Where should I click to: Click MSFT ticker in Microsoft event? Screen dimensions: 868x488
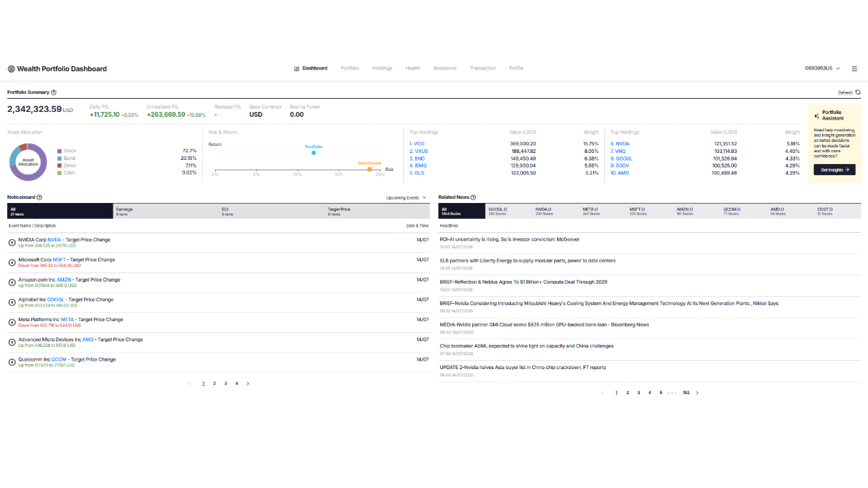tap(59, 260)
